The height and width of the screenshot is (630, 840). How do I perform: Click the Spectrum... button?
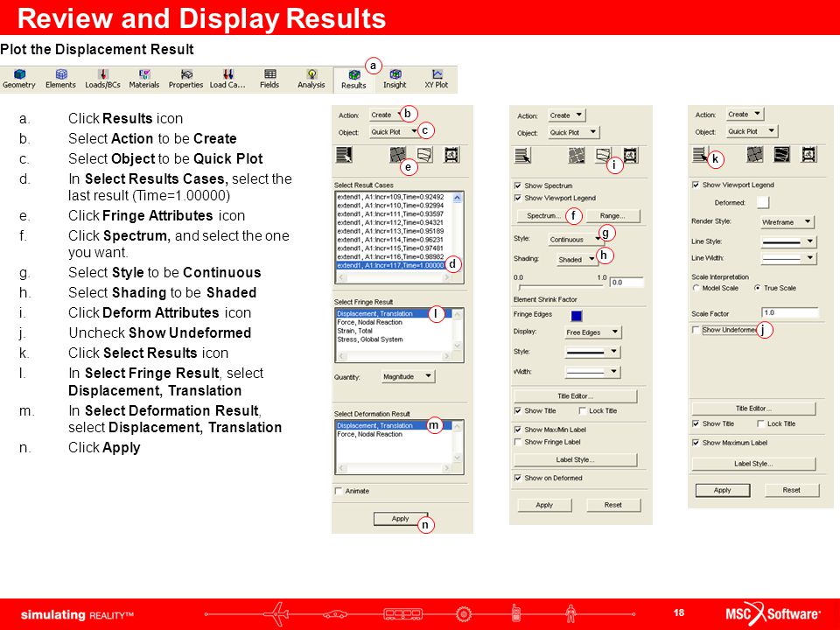click(x=543, y=216)
